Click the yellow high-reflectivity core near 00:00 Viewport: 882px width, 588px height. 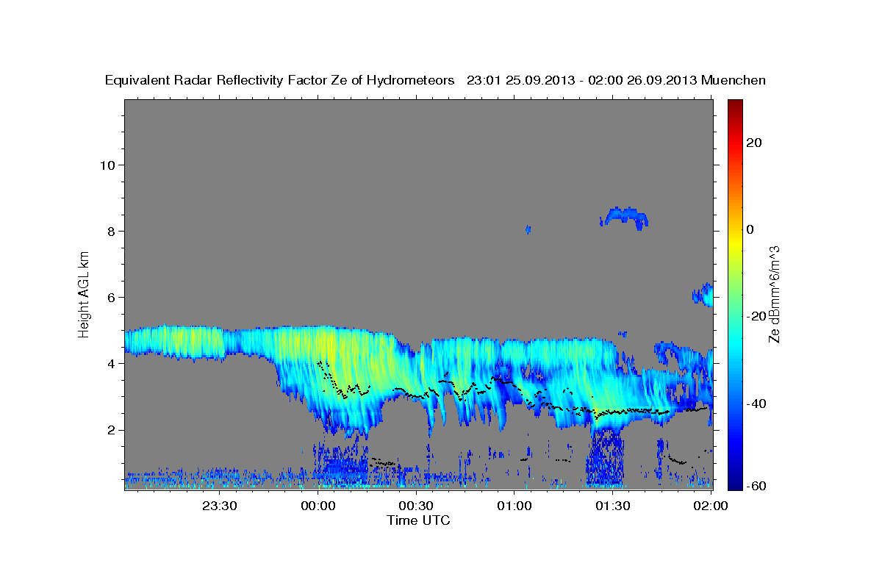point(327,347)
